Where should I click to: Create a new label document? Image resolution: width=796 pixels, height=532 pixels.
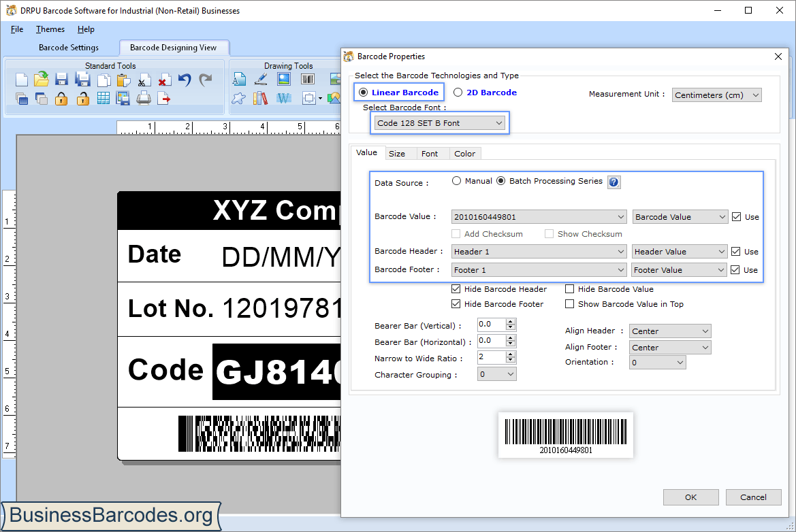click(x=21, y=80)
